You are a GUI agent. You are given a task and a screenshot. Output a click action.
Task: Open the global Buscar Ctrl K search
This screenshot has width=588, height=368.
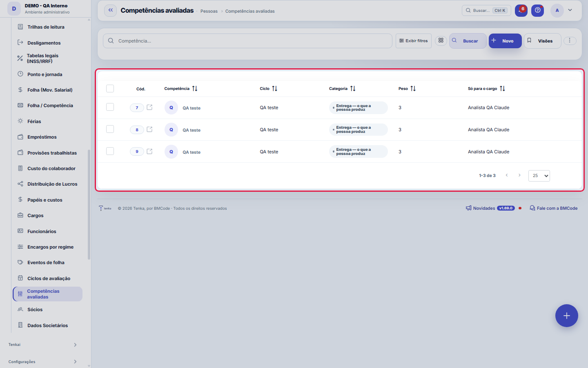click(486, 11)
